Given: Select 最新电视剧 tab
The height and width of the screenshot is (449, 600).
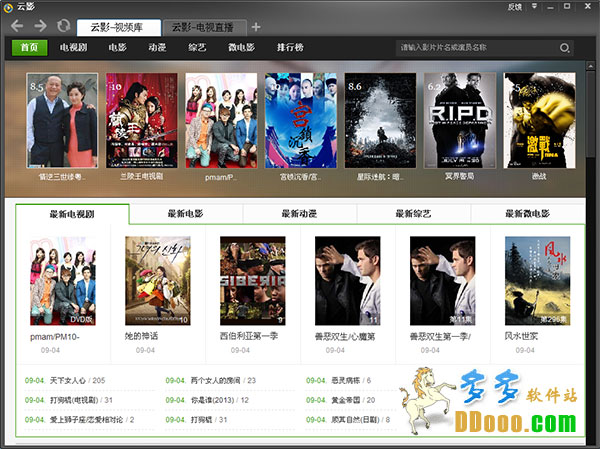Looking at the screenshot, I should [72, 214].
